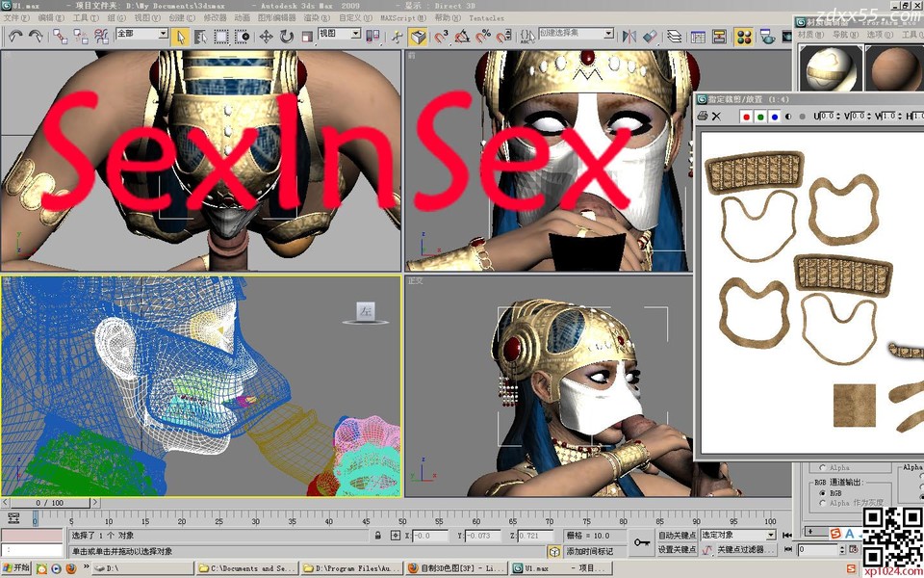Select the Select Object arrow tool
This screenshot has width=924, height=578.
point(181,37)
